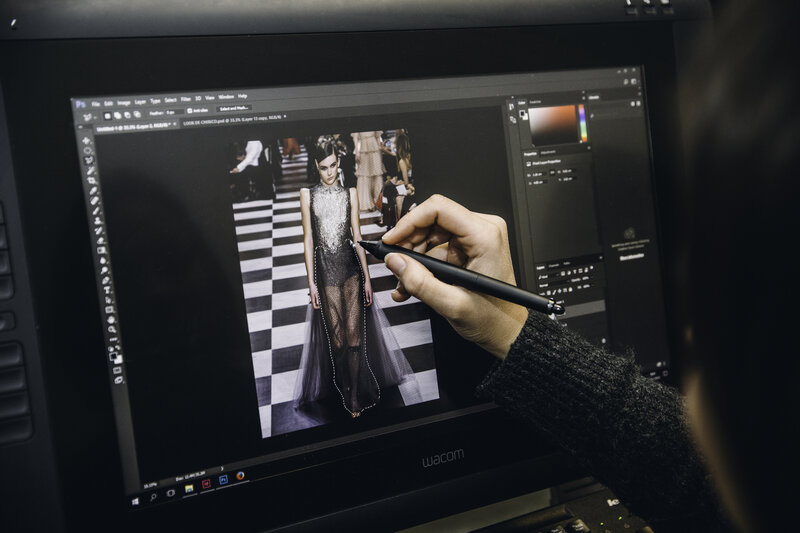Screen dimensions: 800x533
Task: Select the Dodge tool
Action: coord(105,270)
